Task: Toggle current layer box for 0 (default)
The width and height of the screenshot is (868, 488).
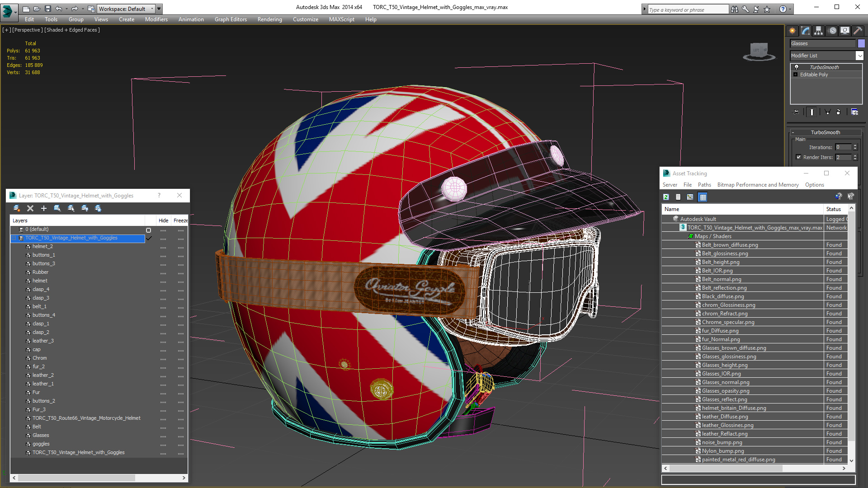Action: [x=148, y=230]
